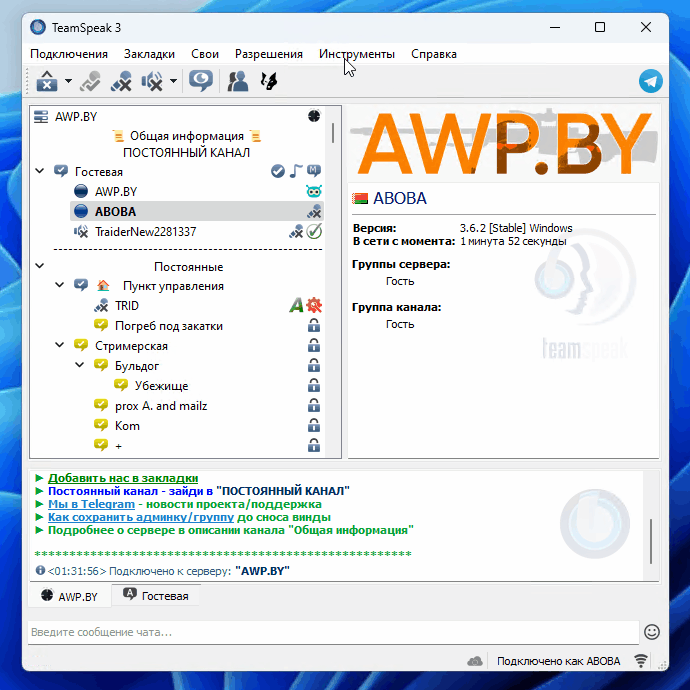Viewport: 690px width, 690px height.
Task: Click the cloud sync icon in the status bar
Action: 475,661
